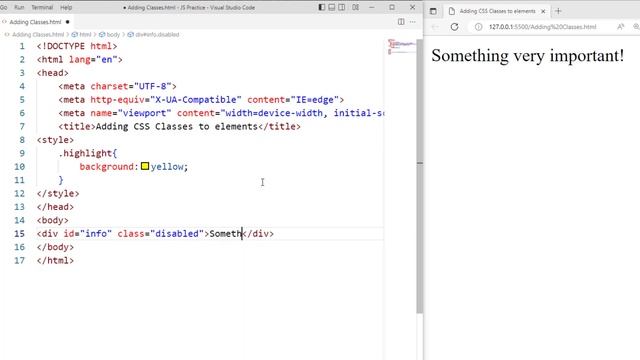Viewport: 640px width, 360px height.
Task: Click the VS Code window title text
Action: [x=189, y=7]
